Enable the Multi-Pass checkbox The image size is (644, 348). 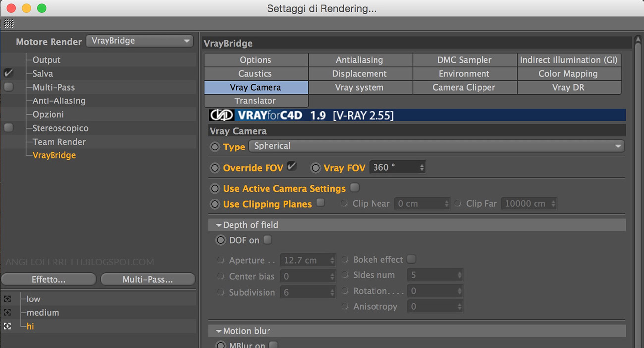tap(8, 87)
